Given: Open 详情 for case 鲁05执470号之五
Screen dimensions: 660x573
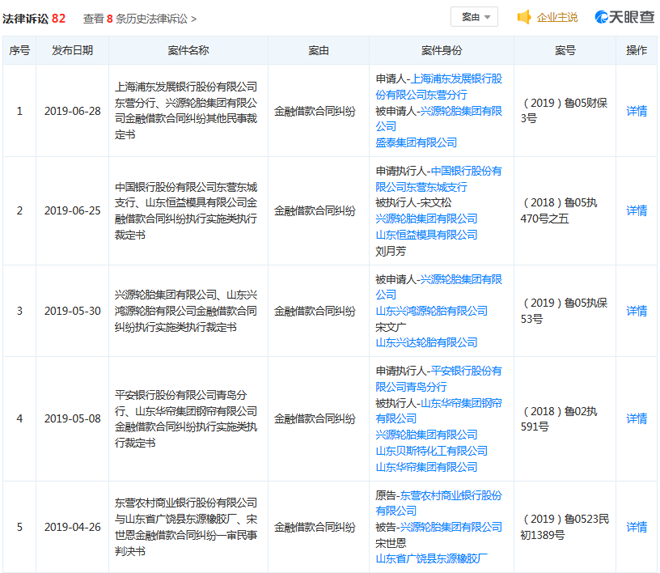Looking at the screenshot, I should [636, 211].
